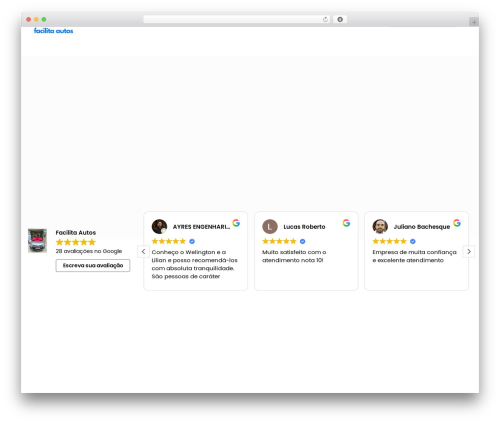The image size is (500, 423).
Task: Open AYRES ENGENHARI... reviewer name
Action: [x=201, y=227]
